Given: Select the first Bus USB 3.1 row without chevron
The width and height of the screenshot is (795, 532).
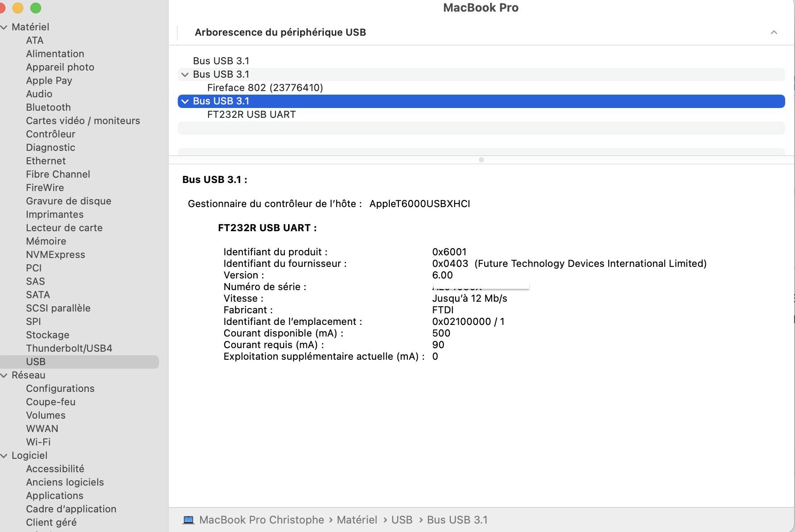Looking at the screenshot, I should [x=481, y=61].
